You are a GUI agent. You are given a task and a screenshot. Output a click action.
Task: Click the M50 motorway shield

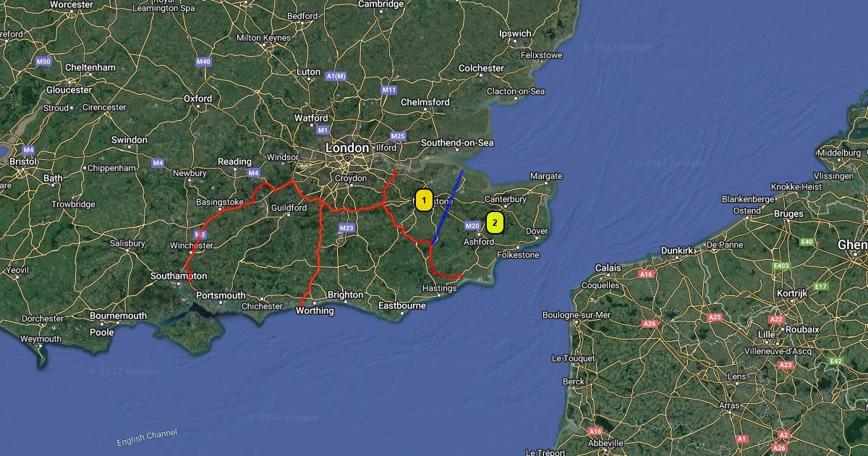tap(43, 62)
